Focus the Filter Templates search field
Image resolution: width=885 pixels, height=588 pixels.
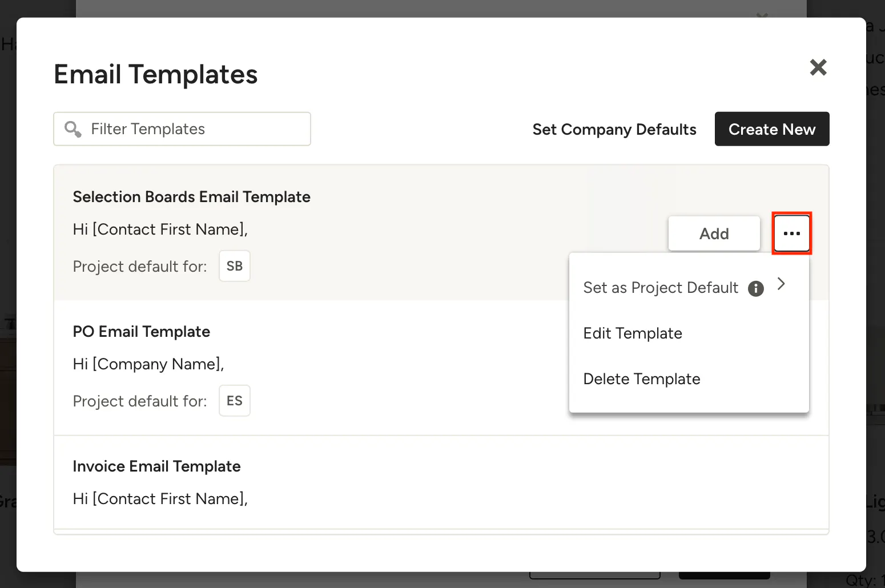click(182, 129)
